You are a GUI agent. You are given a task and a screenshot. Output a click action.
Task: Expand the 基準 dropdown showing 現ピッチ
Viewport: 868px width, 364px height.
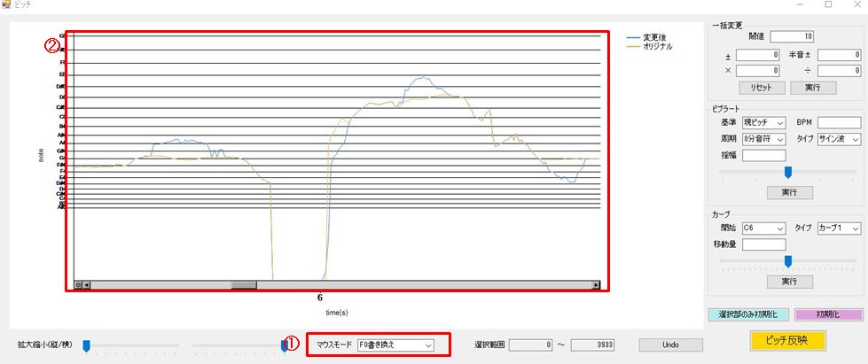(764, 122)
